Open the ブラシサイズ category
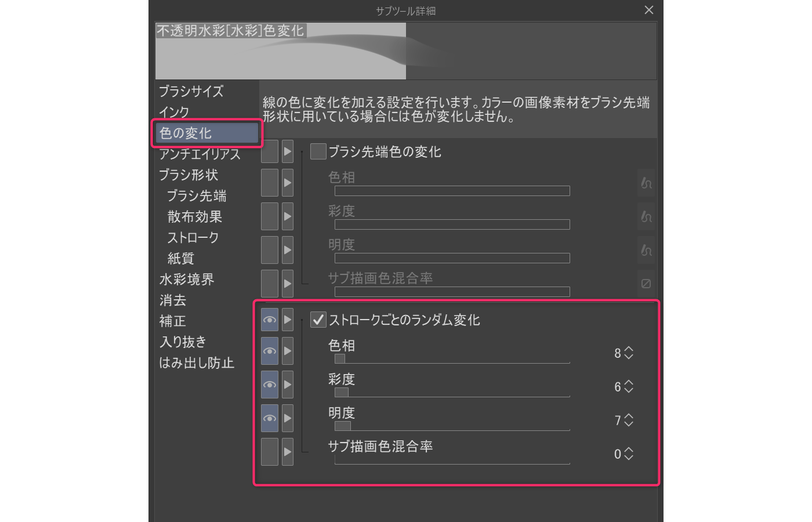This screenshot has height=522, width=812. point(191,91)
